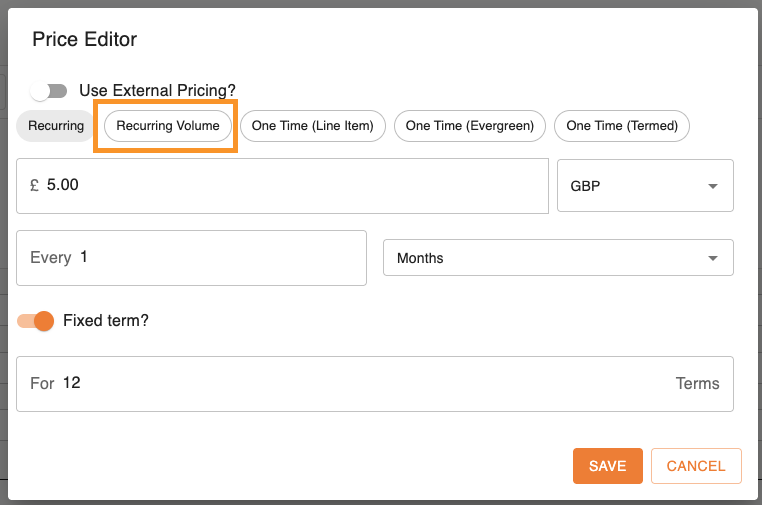
Task: Disable the Fixed term switch
Action: coord(35,321)
